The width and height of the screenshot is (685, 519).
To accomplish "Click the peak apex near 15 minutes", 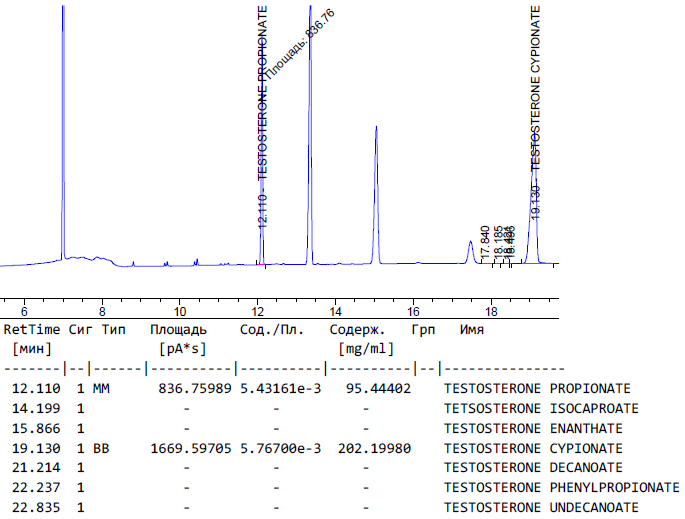I will point(375,128).
